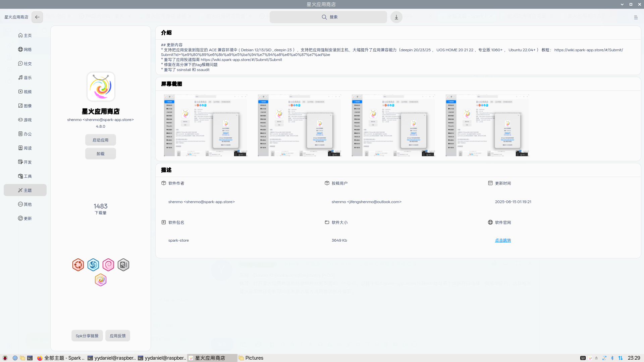Click the version number 4.8.0
644x362 pixels.
click(101, 126)
